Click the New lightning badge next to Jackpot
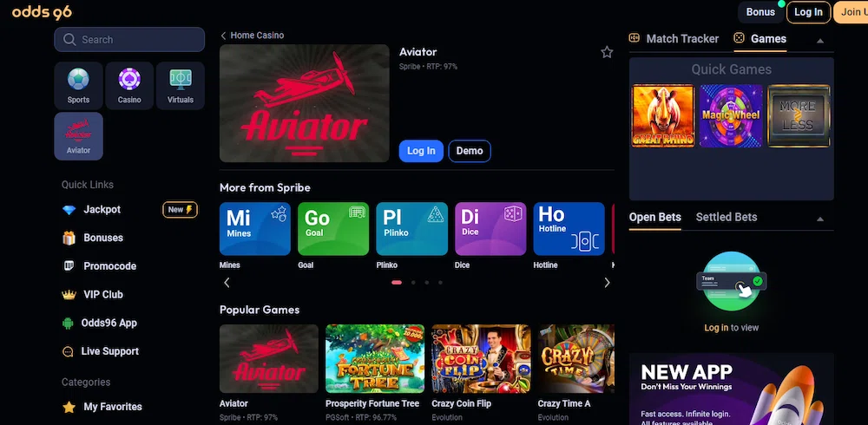 click(180, 210)
